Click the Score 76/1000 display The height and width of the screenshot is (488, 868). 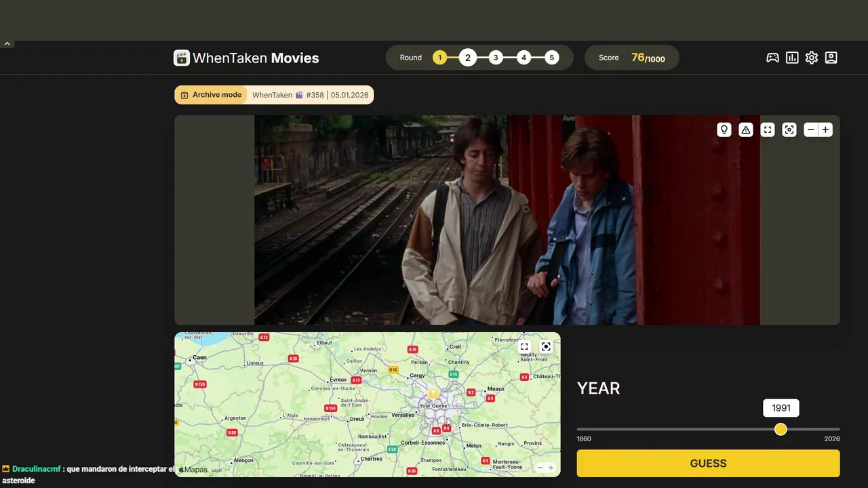click(631, 58)
